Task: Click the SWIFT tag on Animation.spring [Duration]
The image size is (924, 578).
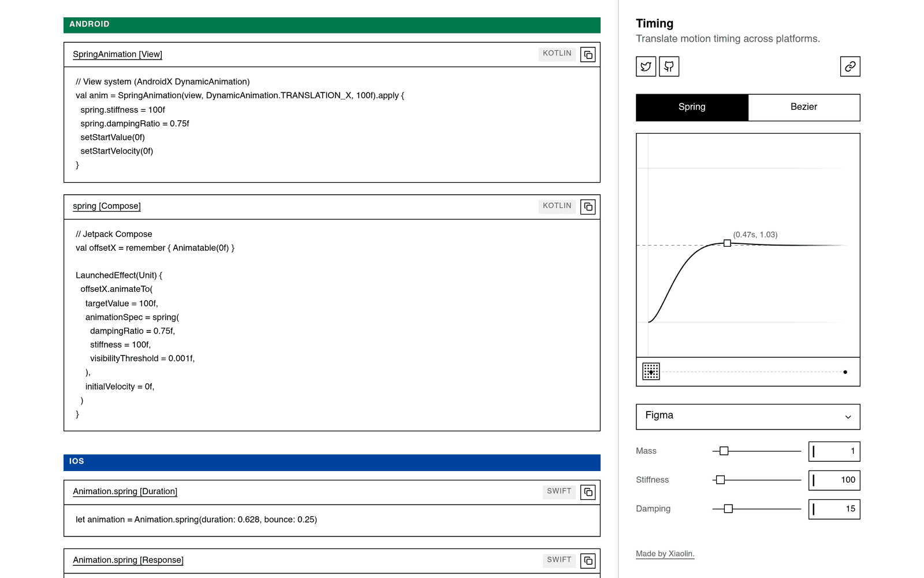Action: [x=559, y=492]
